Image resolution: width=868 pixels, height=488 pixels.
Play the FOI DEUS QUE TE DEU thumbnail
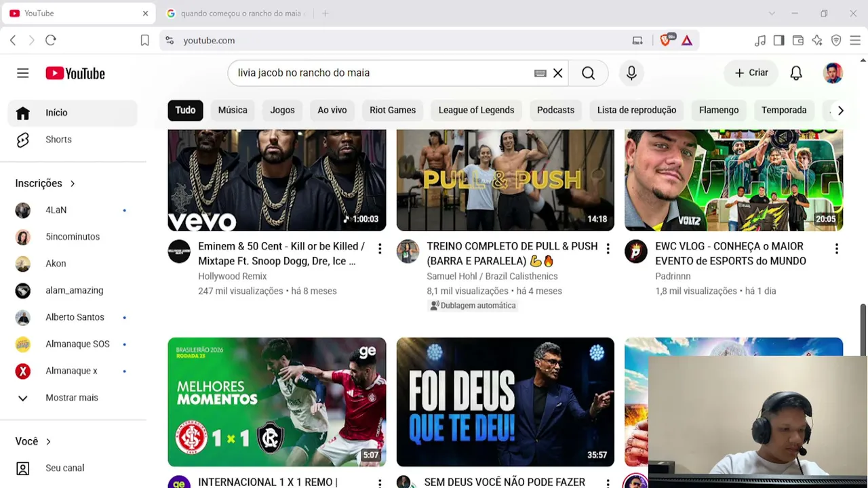[505, 402]
